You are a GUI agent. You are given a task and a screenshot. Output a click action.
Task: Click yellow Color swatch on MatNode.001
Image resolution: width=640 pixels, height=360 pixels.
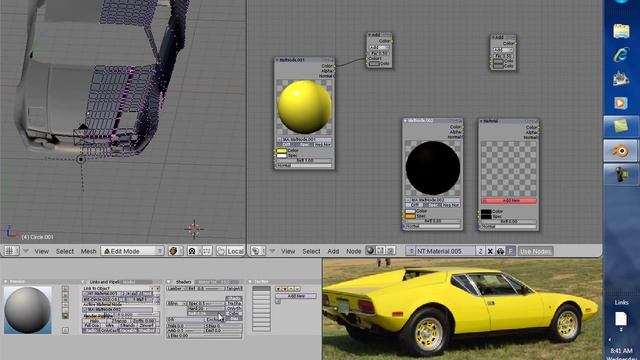[x=282, y=151]
